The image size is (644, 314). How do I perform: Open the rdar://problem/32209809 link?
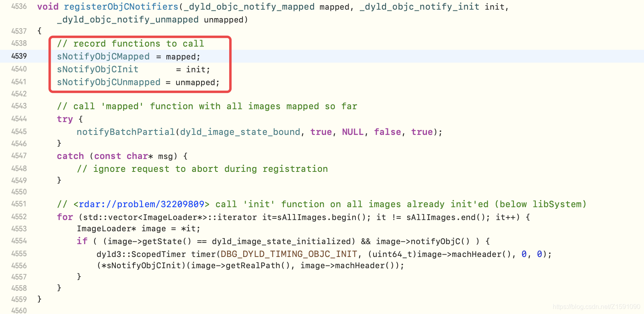142,204
